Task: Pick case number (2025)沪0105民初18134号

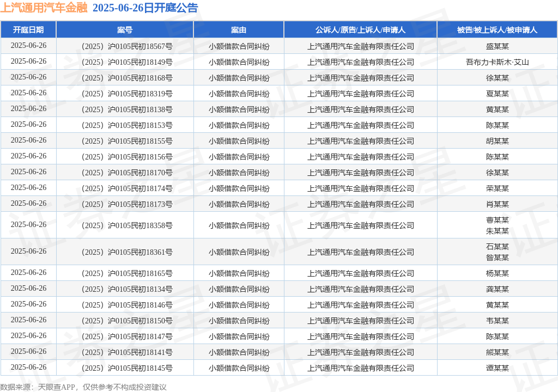Action: coord(127,289)
